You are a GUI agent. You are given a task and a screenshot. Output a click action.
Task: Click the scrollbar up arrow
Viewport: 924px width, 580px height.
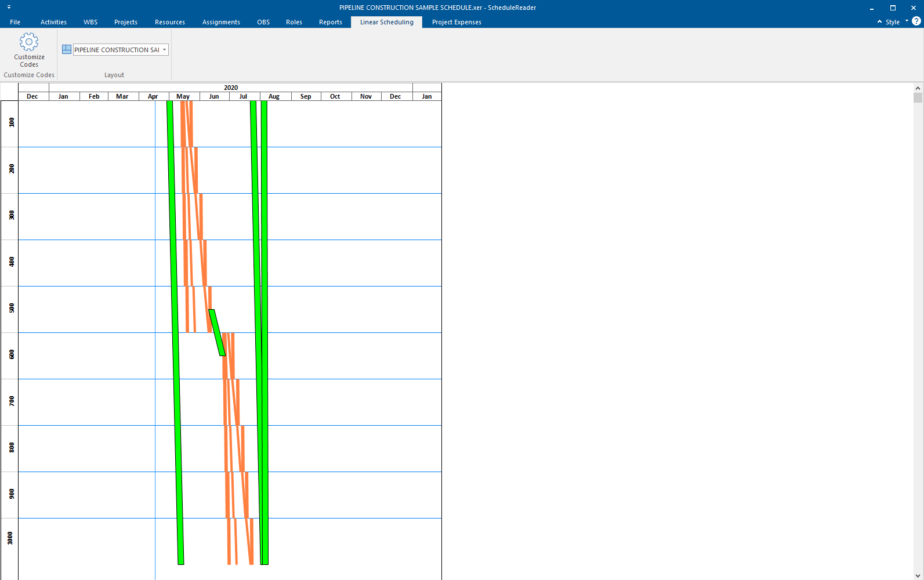tap(918, 88)
